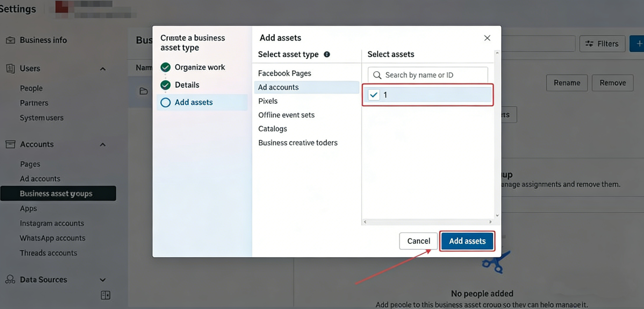Select Ad accounts asset type

[307, 87]
